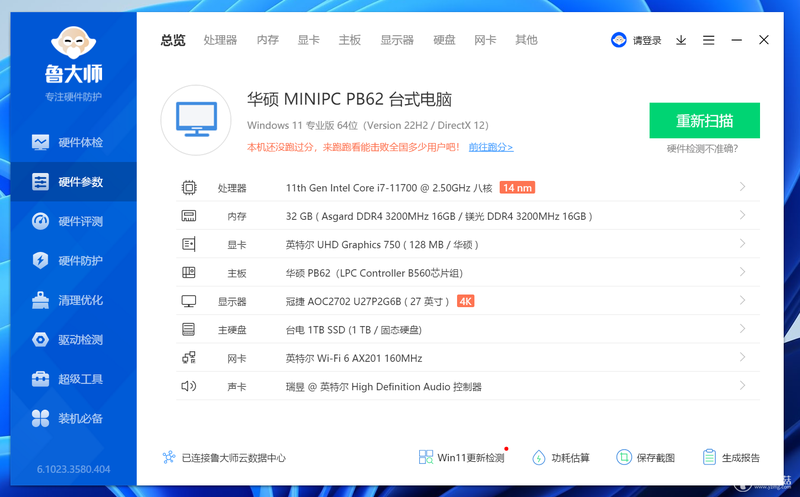Select 硬件参数 sidebar item
Screen dimensions: 800x497
(x=73, y=182)
